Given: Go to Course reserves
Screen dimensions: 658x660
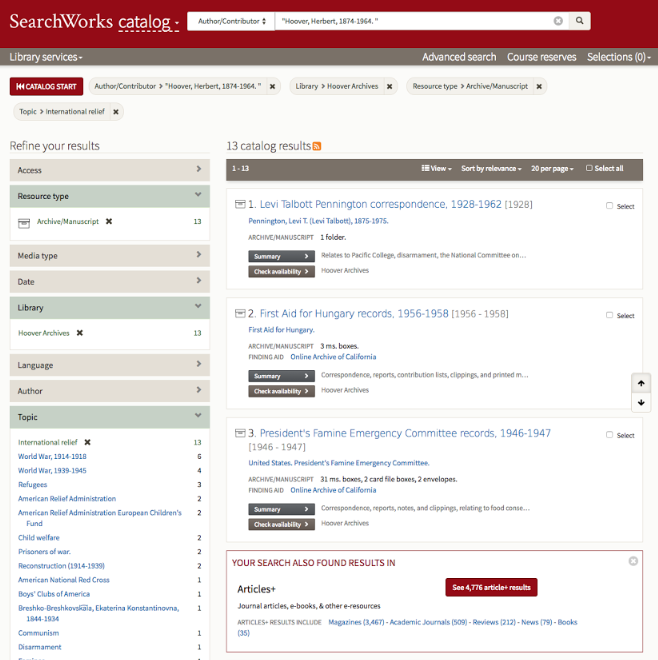Looking at the screenshot, I should (x=541, y=57).
